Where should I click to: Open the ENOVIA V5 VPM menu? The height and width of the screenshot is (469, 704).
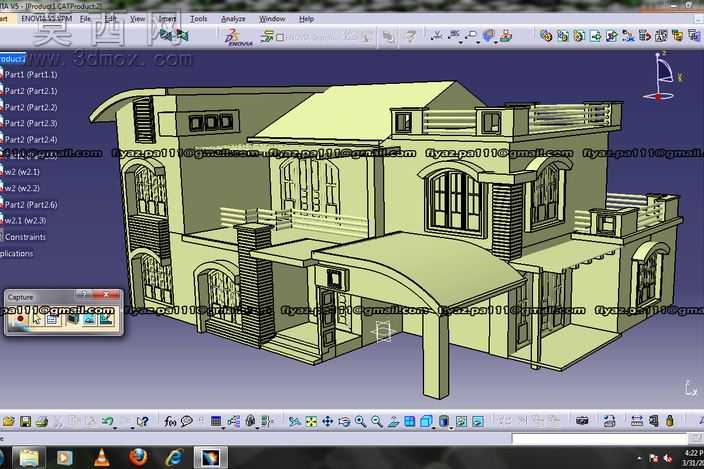[46, 19]
